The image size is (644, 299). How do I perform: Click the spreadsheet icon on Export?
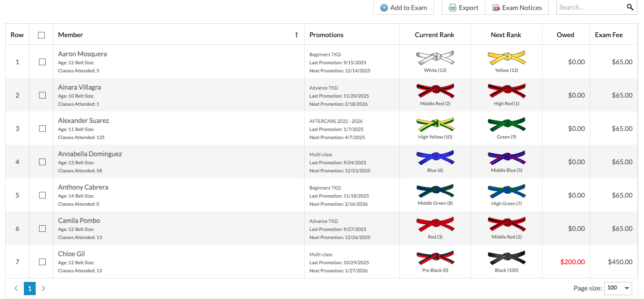(453, 7)
